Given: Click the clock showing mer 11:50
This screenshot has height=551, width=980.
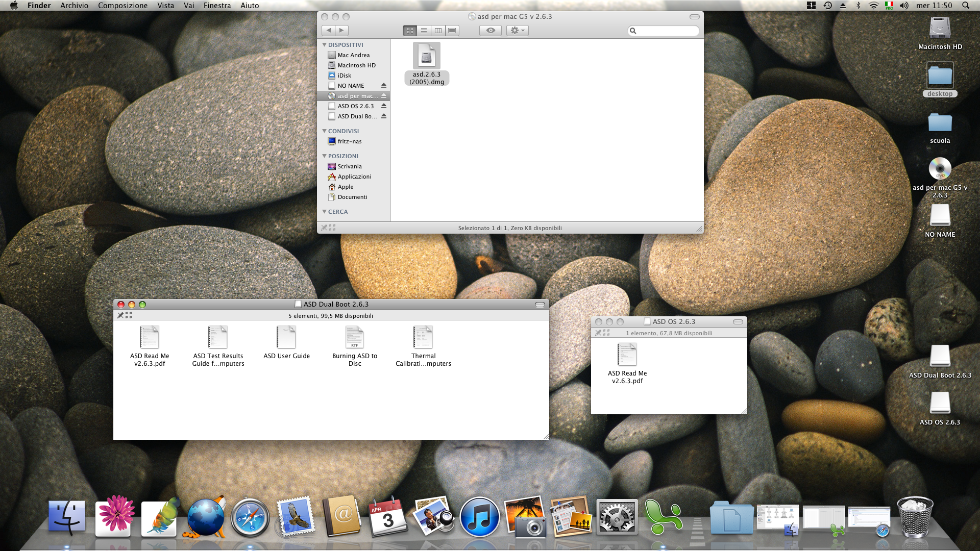Looking at the screenshot, I should (934, 6).
